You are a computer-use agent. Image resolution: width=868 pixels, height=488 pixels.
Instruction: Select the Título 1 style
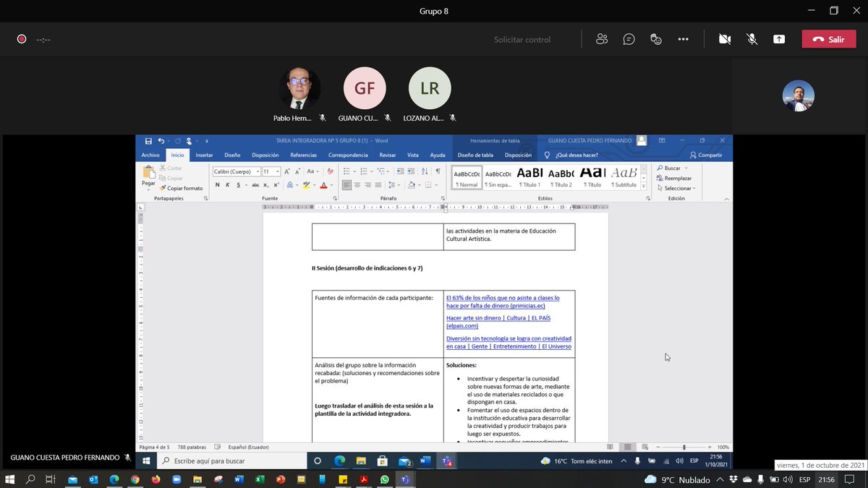529,177
